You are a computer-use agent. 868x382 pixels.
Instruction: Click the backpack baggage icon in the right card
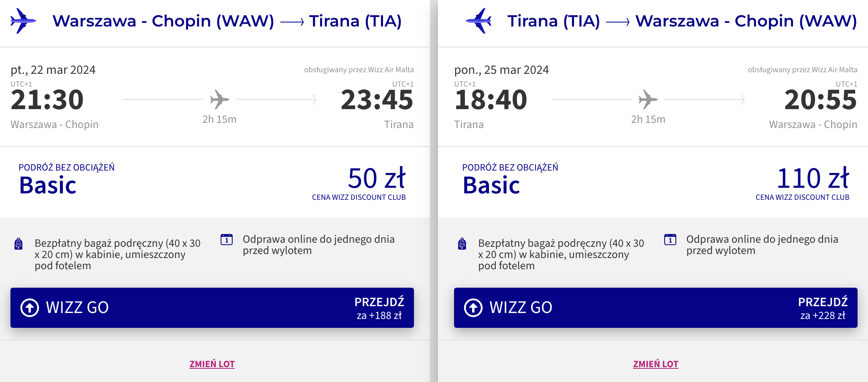pyautogui.click(x=462, y=244)
